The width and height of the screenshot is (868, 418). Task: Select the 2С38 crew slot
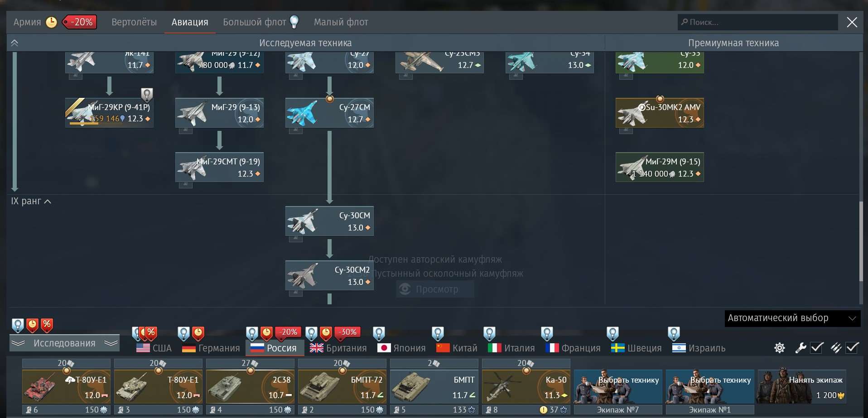click(x=250, y=386)
